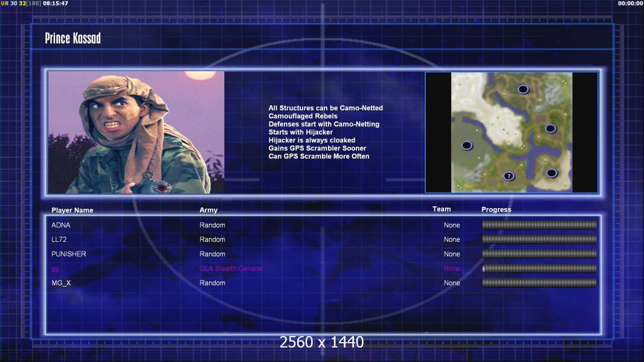Click the Army column header

point(208,210)
